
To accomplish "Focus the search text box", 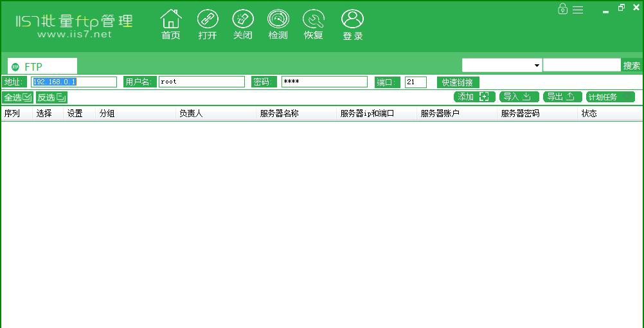I will coord(582,65).
